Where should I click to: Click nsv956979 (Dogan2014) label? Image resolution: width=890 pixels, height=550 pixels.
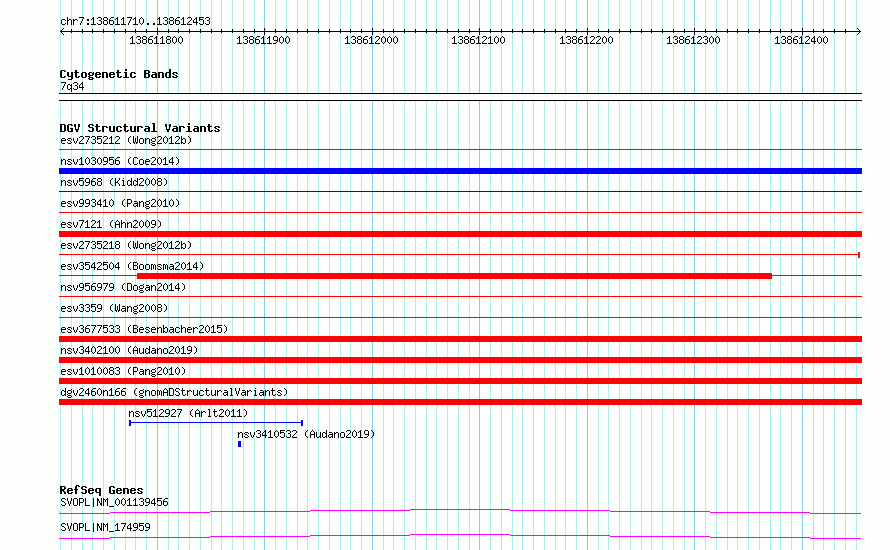[x=123, y=287]
